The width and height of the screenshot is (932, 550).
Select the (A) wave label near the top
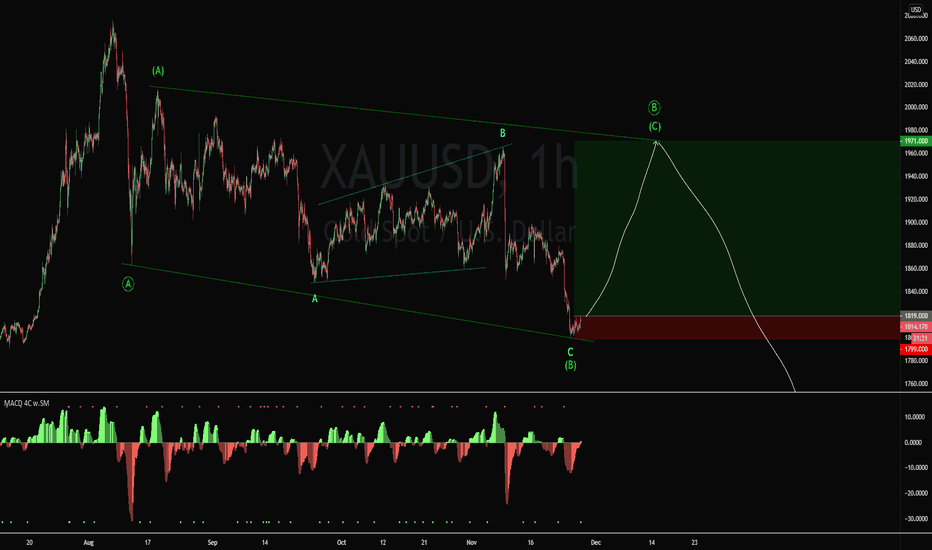(158, 71)
